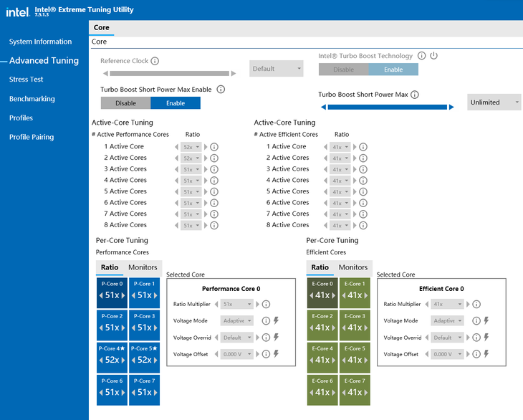
Task: Select the Core tab at top
Action: click(x=102, y=27)
